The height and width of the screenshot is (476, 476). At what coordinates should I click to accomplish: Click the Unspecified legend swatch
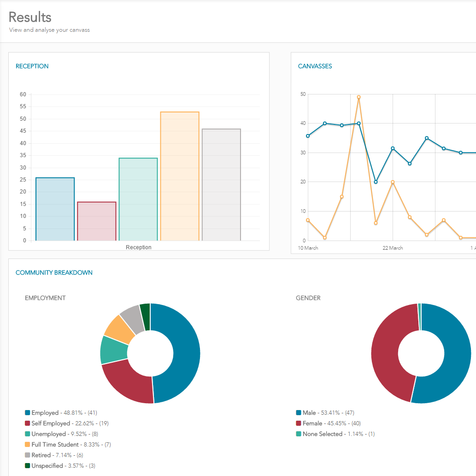click(28, 466)
